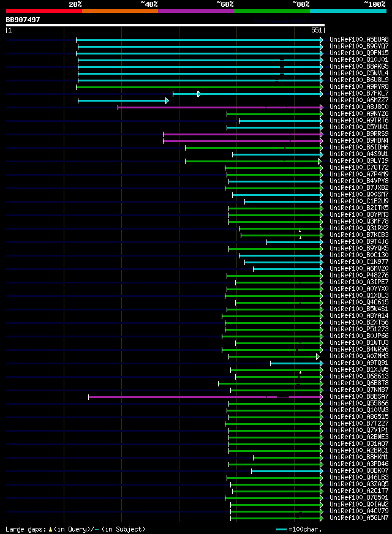Click the middle arrowhead on the UniRef100_B7FKL7 bar
Screen dimensions: 392x534
199,94
